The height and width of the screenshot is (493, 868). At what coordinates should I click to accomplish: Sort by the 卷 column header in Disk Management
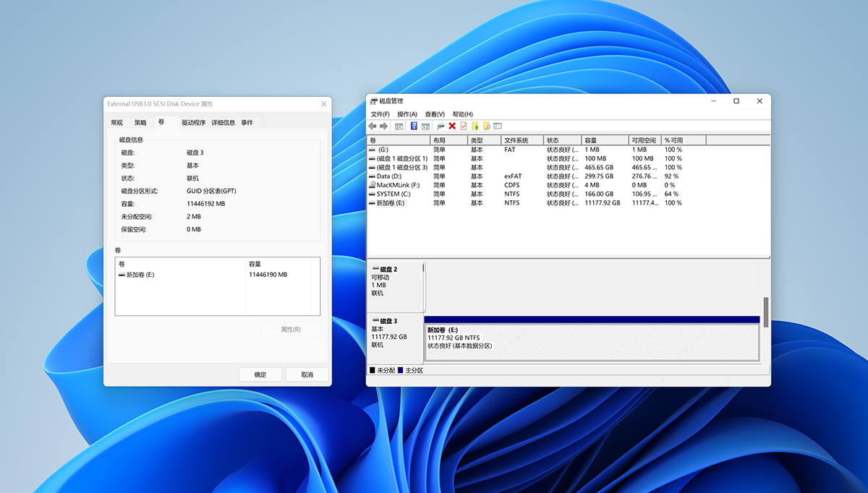(x=399, y=140)
